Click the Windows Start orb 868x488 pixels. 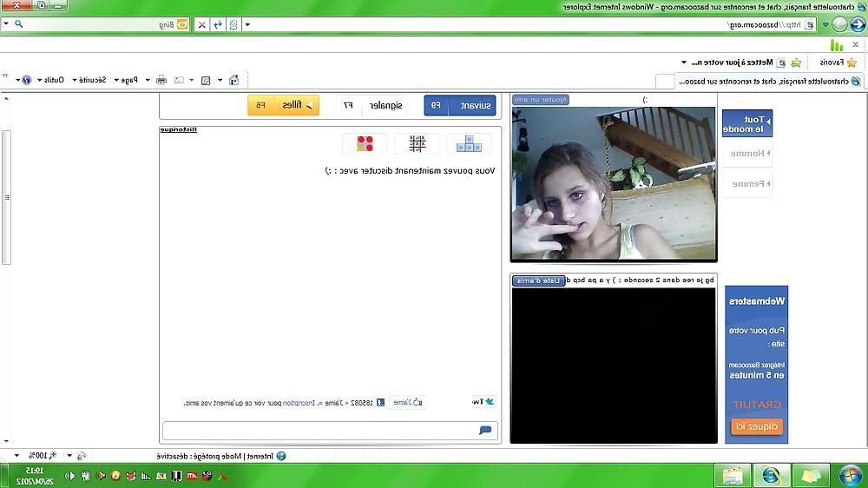click(x=851, y=476)
